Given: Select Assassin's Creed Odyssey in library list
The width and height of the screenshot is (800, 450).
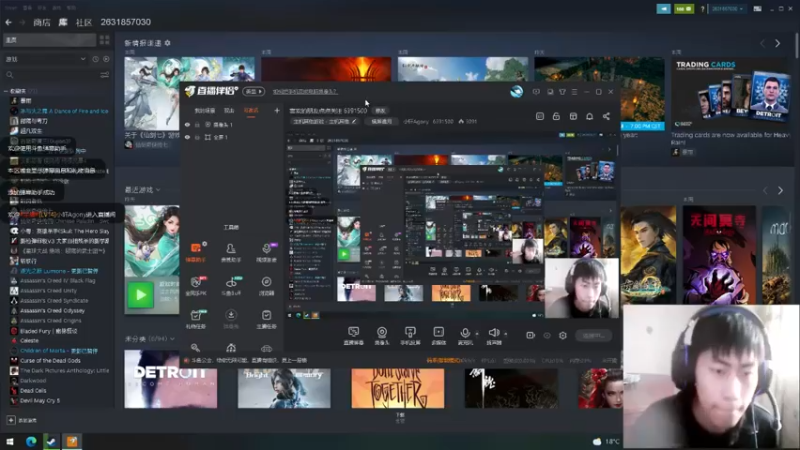Looking at the screenshot, I should [x=52, y=311].
